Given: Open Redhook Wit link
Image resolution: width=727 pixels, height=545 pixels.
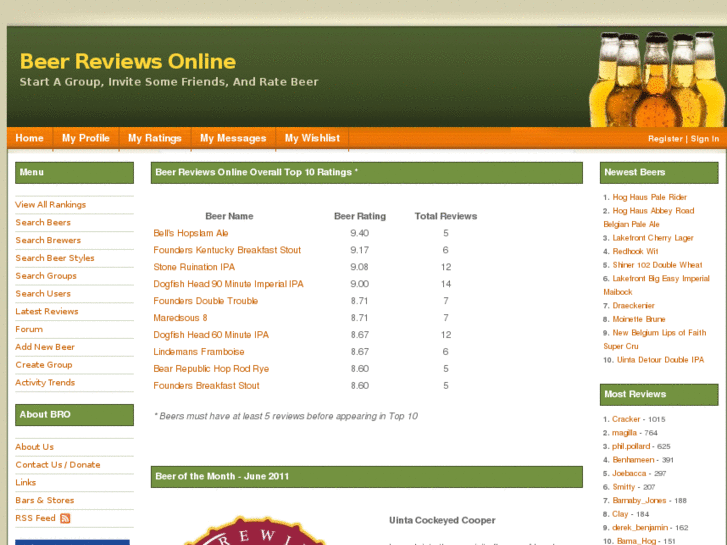Looking at the screenshot, I should (635, 251).
